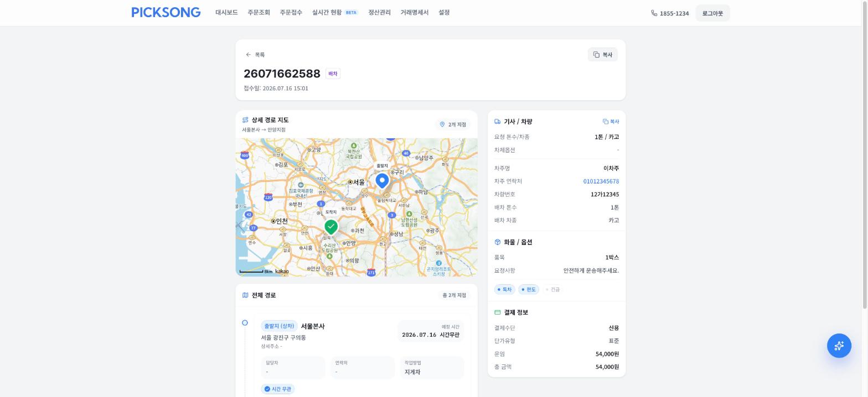
Task: Click the blue 출발지 map marker
Action: (382, 181)
